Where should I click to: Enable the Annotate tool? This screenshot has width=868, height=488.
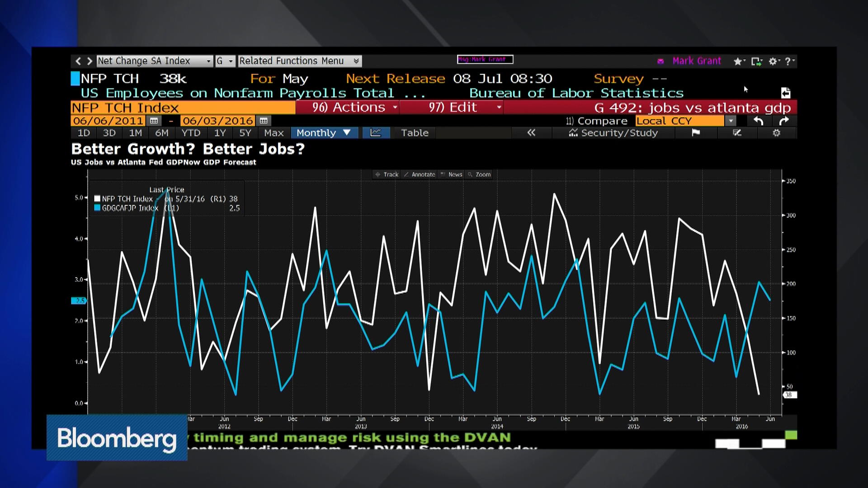coord(419,174)
